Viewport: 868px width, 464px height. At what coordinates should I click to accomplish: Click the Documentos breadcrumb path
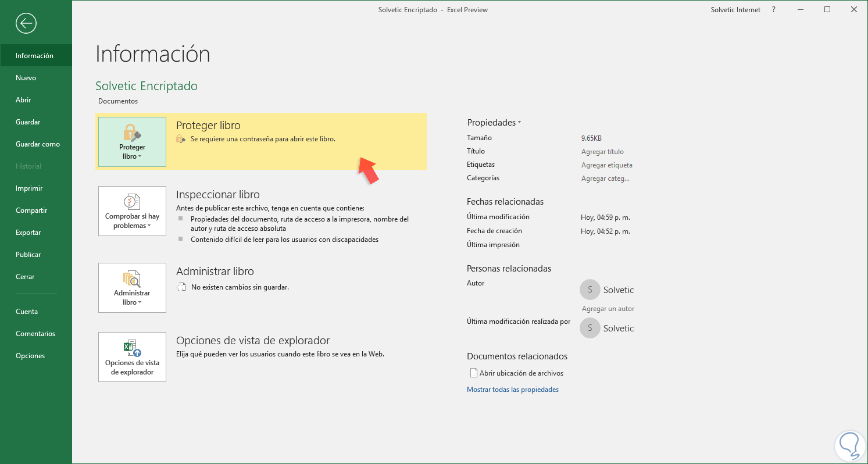pyautogui.click(x=118, y=101)
